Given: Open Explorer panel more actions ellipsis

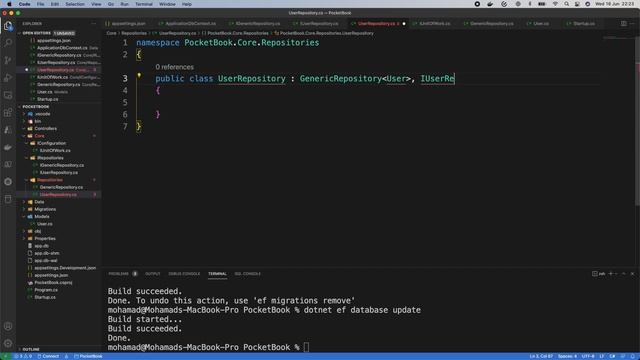Looking at the screenshot, I should 93,24.
